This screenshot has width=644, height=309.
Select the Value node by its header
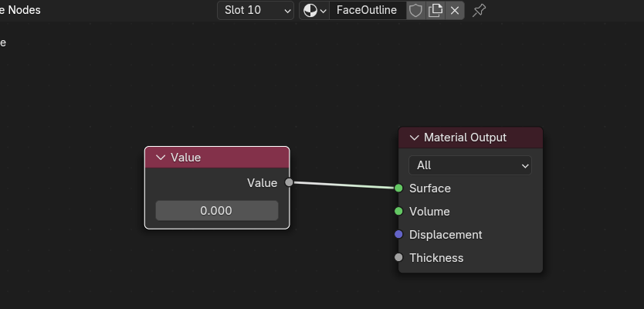click(x=224, y=158)
